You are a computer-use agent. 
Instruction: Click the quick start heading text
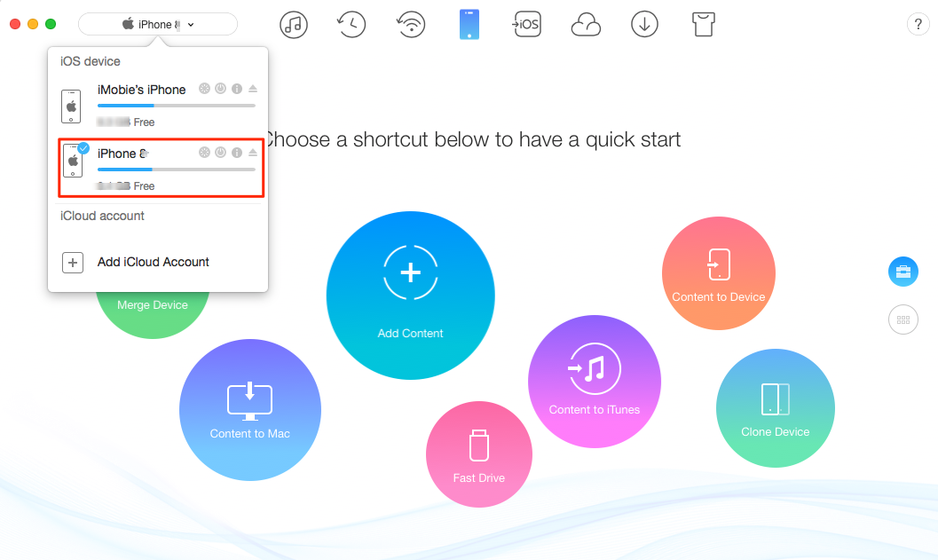point(471,140)
